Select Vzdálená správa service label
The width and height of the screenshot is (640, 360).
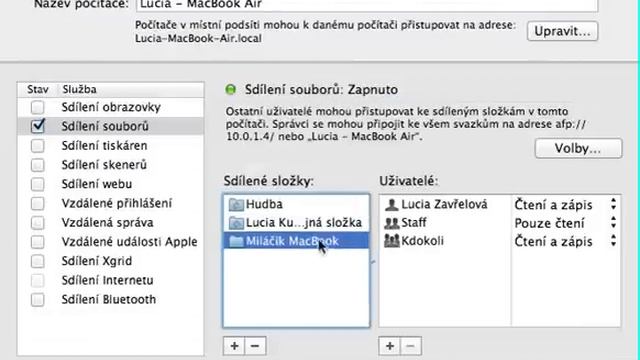point(107,222)
